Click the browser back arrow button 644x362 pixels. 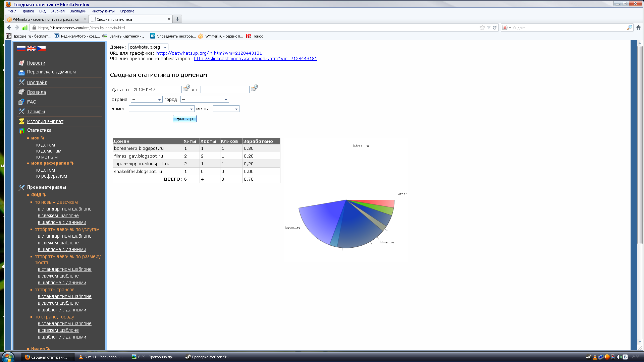click(x=9, y=27)
